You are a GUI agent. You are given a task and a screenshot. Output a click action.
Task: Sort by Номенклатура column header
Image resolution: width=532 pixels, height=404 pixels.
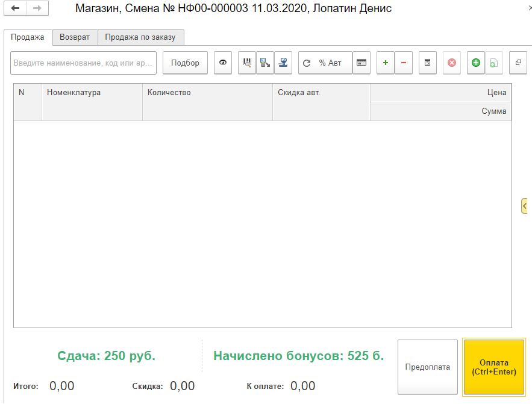(92, 102)
